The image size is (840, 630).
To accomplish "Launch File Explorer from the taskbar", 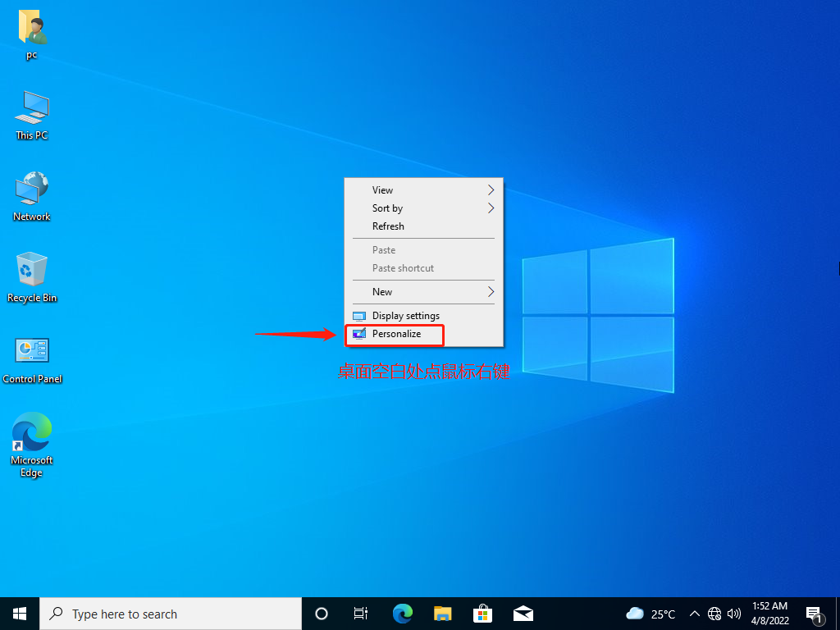I will pos(442,613).
